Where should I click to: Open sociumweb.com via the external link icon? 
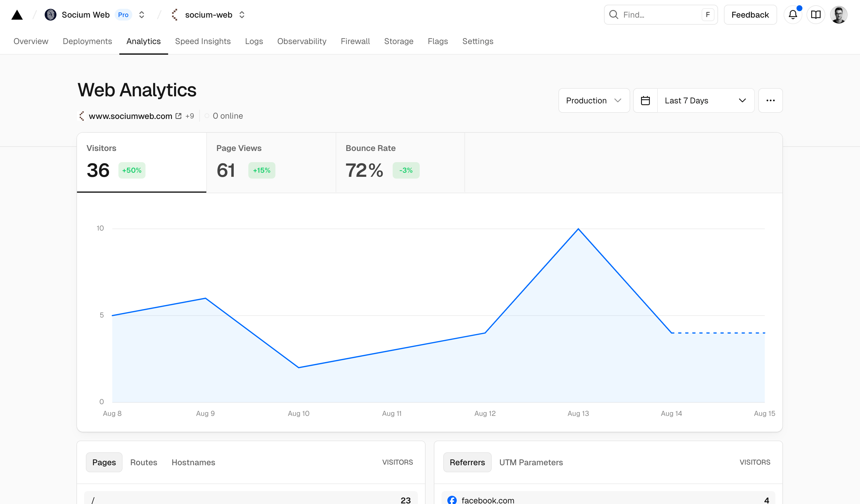[x=178, y=116]
